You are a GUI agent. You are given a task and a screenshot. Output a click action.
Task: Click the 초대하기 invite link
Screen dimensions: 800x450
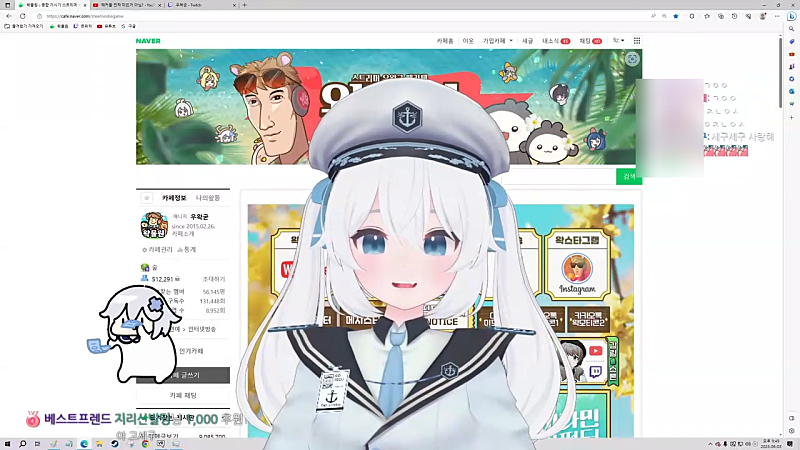point(214,279)
